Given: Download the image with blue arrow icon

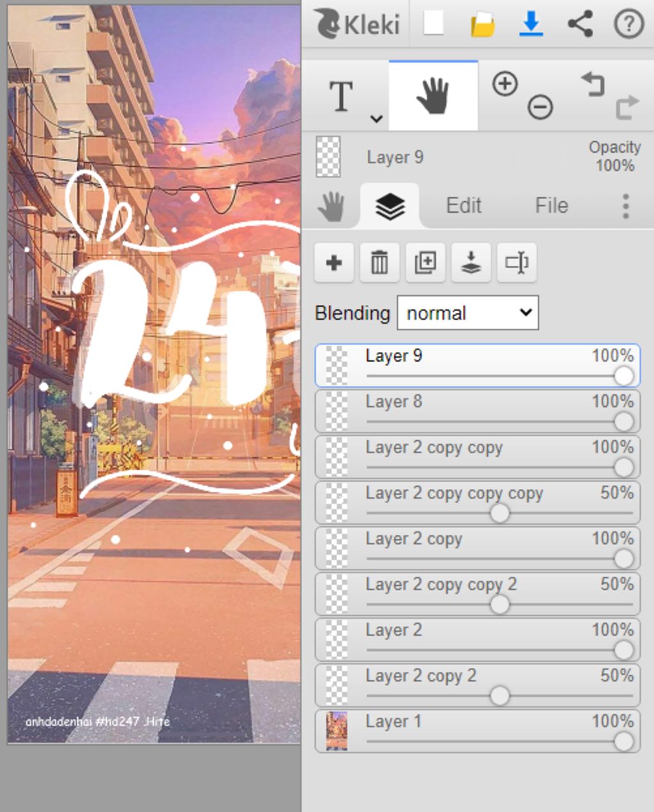Looking at the screenshot, I should pyautogui.click(x=531, y=24).
